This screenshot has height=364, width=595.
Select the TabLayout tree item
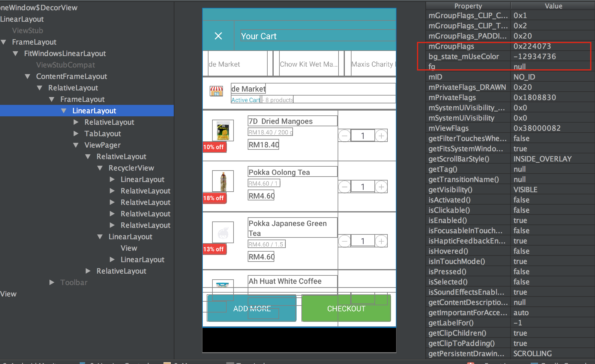[x=103, y=134]
